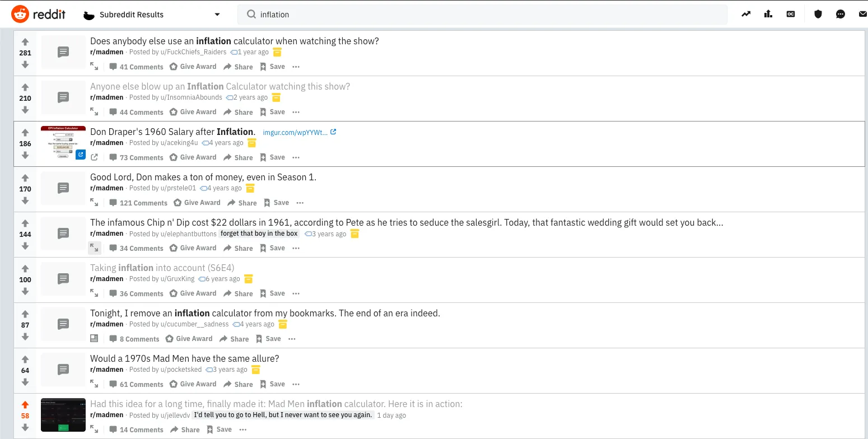Give Award to the 281-point post
The width and height of the screenshot is (868, 439).
pyautogui.click(x=193, y=67)
